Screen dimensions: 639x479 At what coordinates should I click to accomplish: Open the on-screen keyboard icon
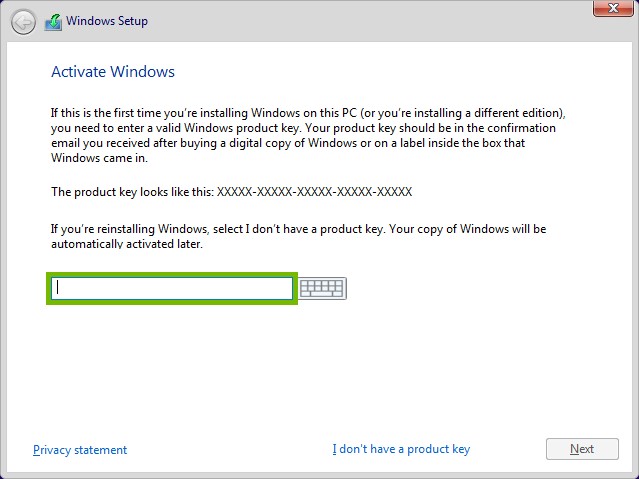[x=323, y=288]
